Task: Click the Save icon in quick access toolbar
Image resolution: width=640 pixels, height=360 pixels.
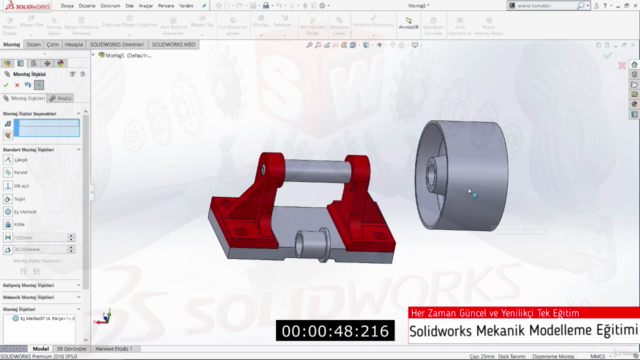Action: coord(253,6)
